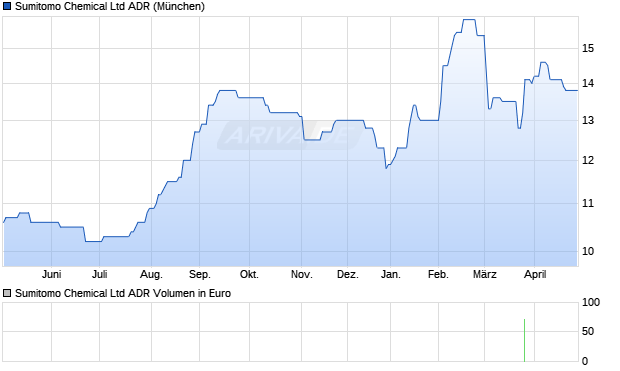Click the volume axis value 100
The height and width of the screenshot is (371, 620).
(591, 303)
